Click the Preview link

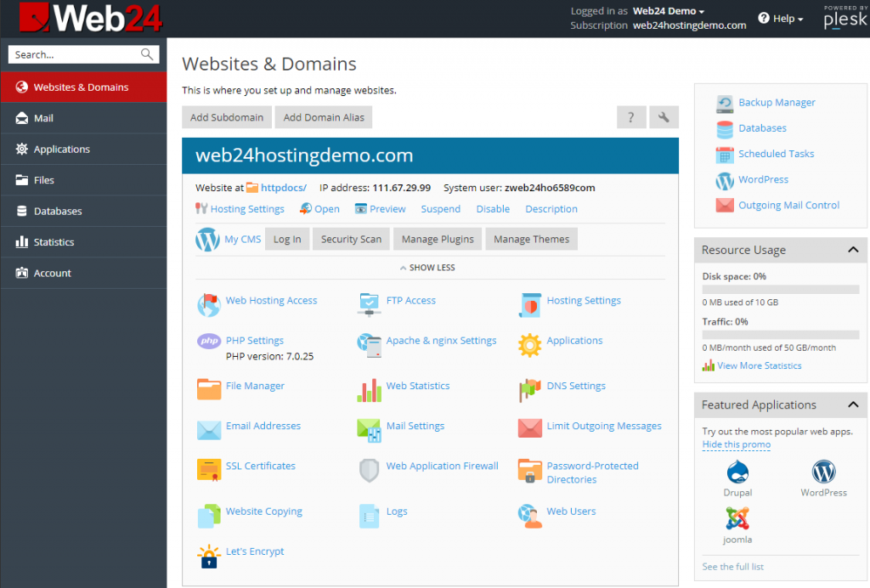(x=387, y=208)
